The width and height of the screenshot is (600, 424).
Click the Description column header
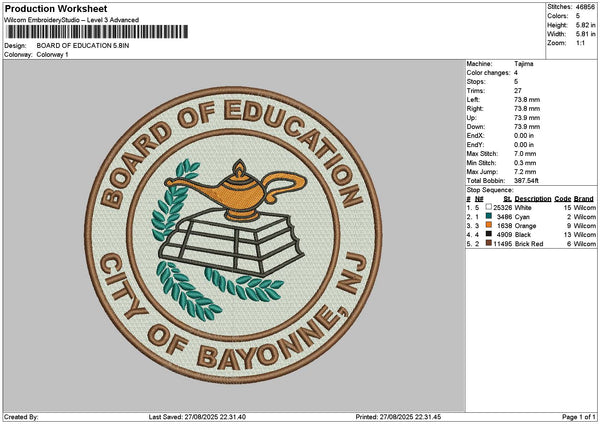point(532,198)
